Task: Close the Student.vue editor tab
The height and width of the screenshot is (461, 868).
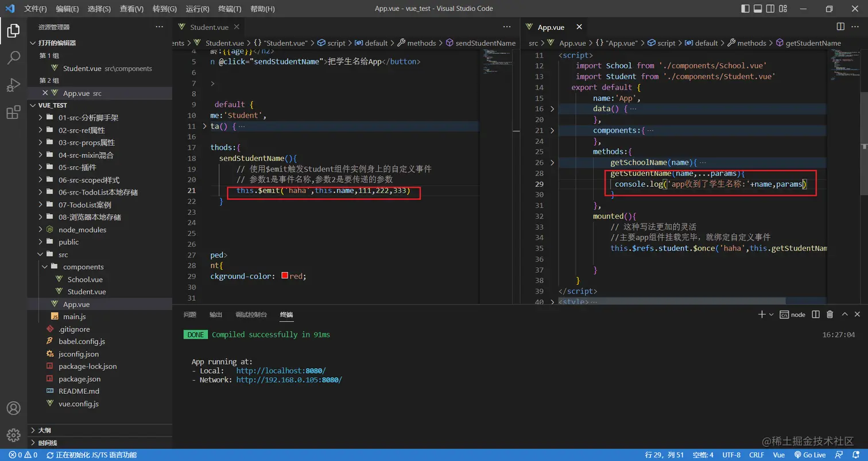Action: (x=237, y=27)
